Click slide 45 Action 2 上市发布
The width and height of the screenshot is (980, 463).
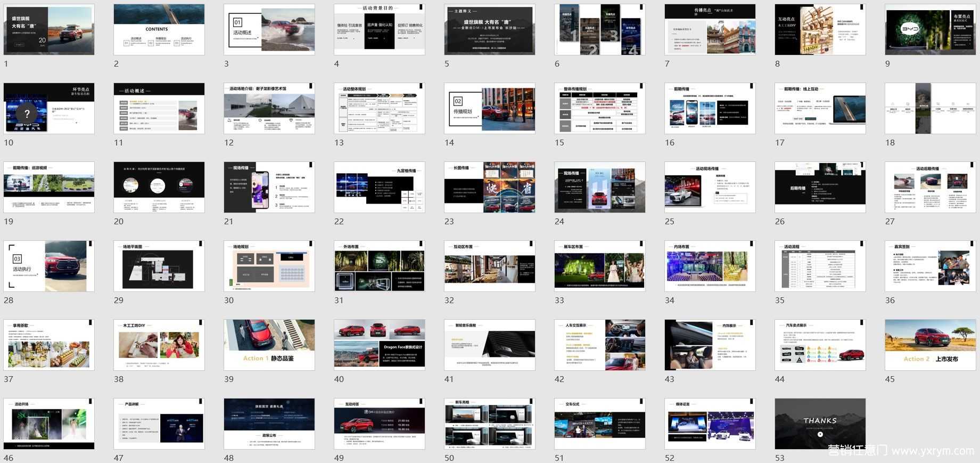coord(930,345)
